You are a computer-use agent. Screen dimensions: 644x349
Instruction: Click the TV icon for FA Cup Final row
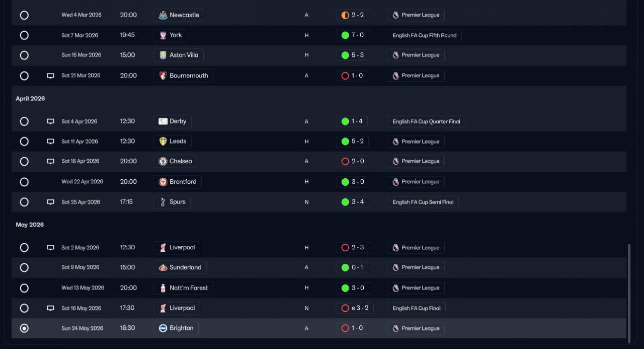50,308
